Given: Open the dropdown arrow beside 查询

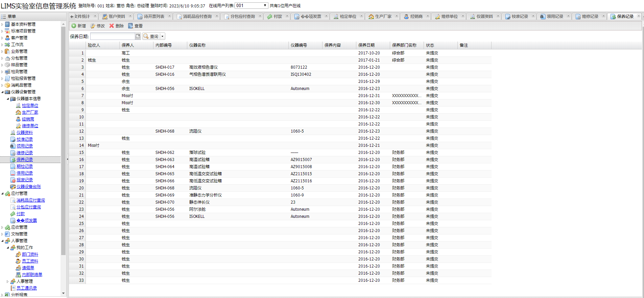Looking at the screenshot, I should pos(162,36).
